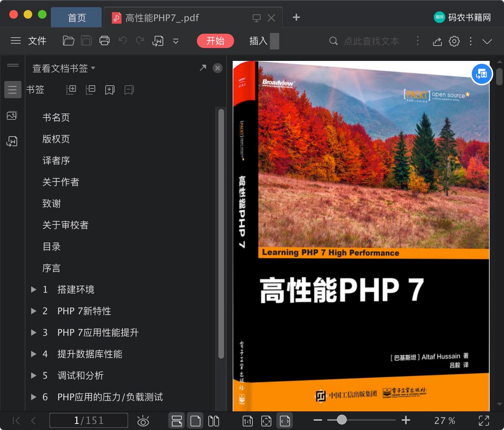Screen dimensions: 504x430
Task: Go to bookmark 目录
Action: click(52, 247)
